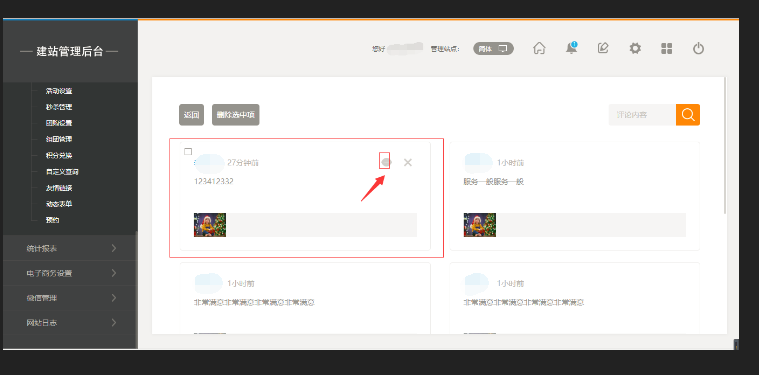This screenshot has width=759, height=375.
Task: Expand the 电子商务设置 sidebar section
Action: pos(70,273)
